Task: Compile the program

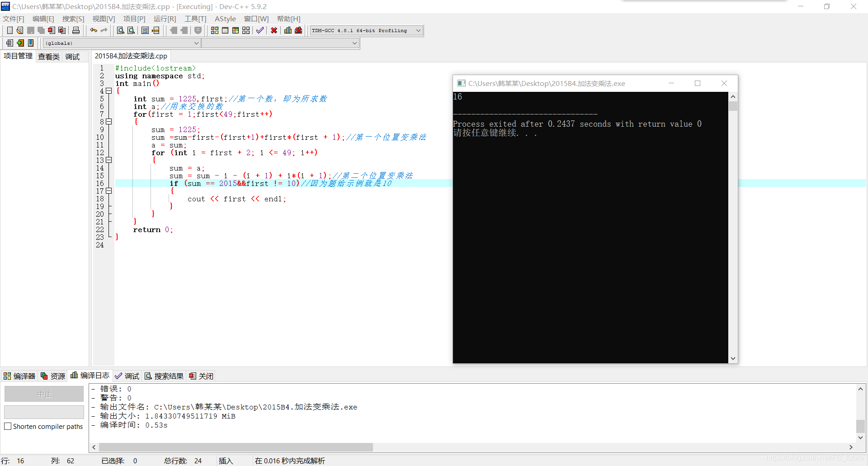Action: (x=215, y=30)
